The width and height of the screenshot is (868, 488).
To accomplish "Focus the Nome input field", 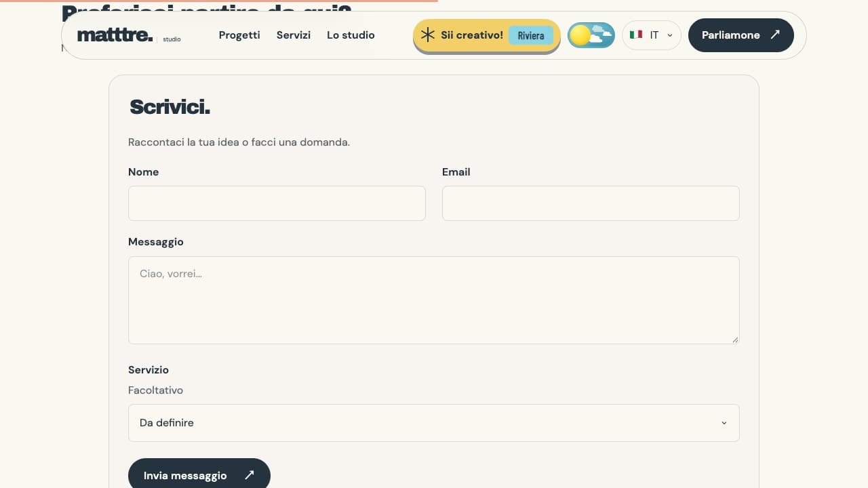I will coord(277,203).
